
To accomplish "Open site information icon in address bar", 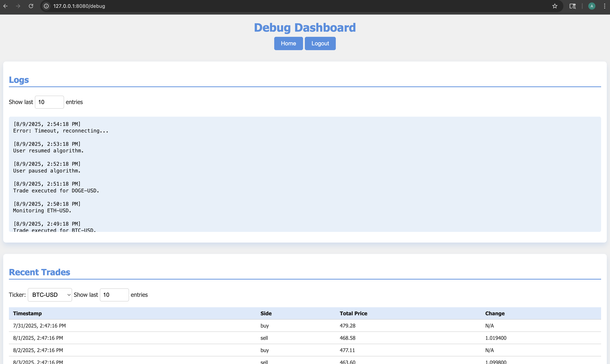I will pos(46,6).
